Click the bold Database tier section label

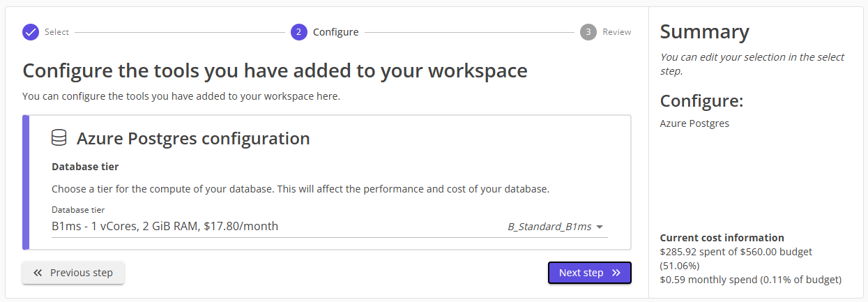(x=85, y=167)
